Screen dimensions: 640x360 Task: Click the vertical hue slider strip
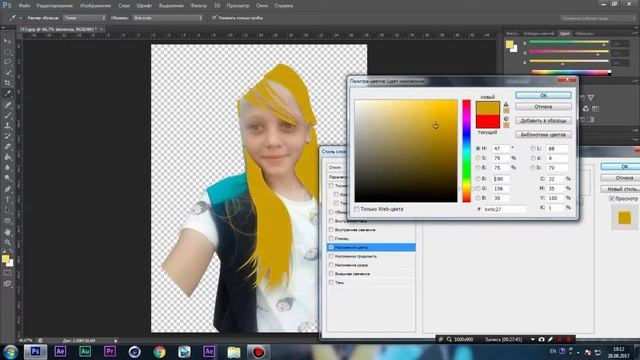click(x=467, y=151)
